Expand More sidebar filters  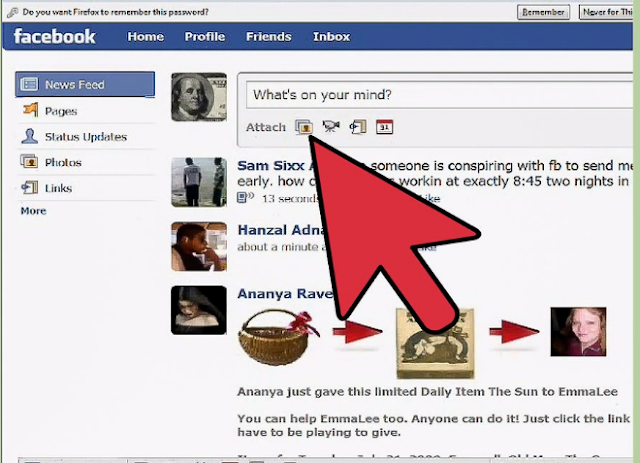point(33,211)
